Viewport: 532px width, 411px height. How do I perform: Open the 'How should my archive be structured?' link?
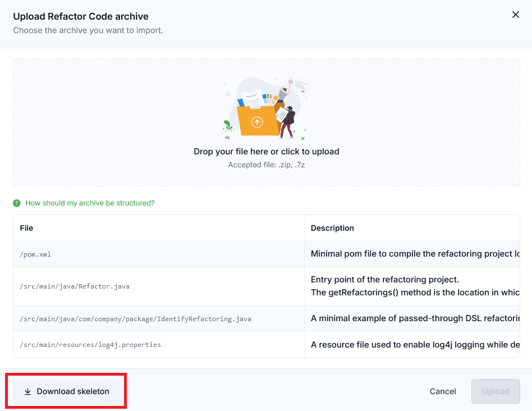click(x=90, y=203)
